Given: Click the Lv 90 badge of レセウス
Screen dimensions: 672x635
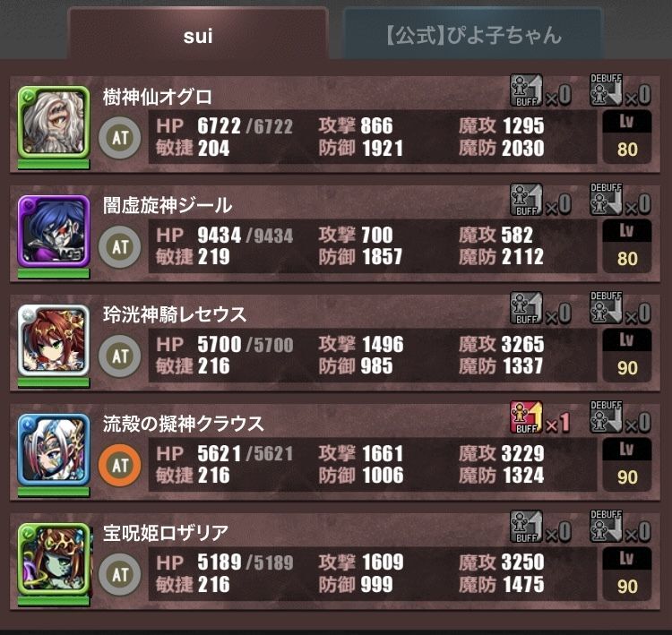Looking at the screenshot, I should click(x=627, y=356).
